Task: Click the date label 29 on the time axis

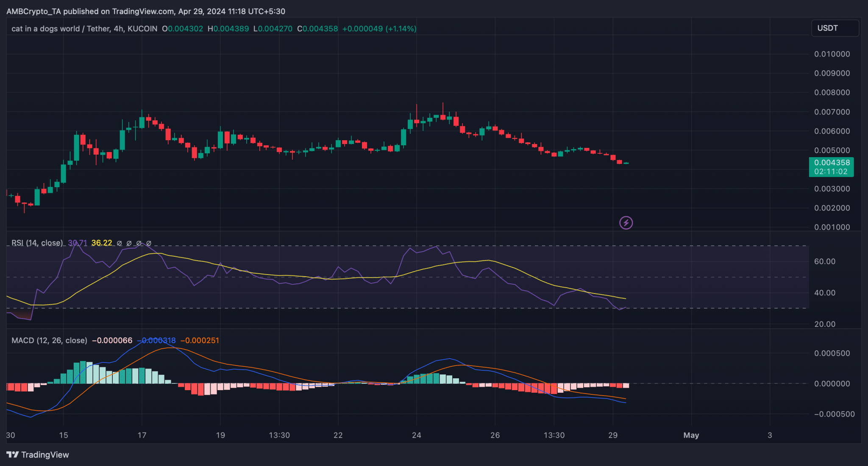Action: 613,435
